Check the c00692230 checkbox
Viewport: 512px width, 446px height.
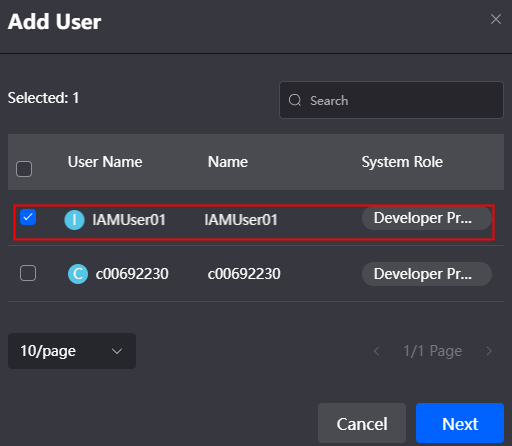[28, 273]
